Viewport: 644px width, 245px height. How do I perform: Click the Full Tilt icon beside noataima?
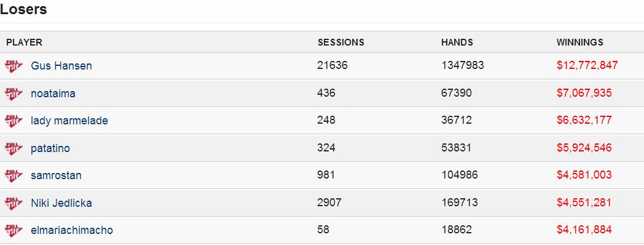click(x=14, y=94)
